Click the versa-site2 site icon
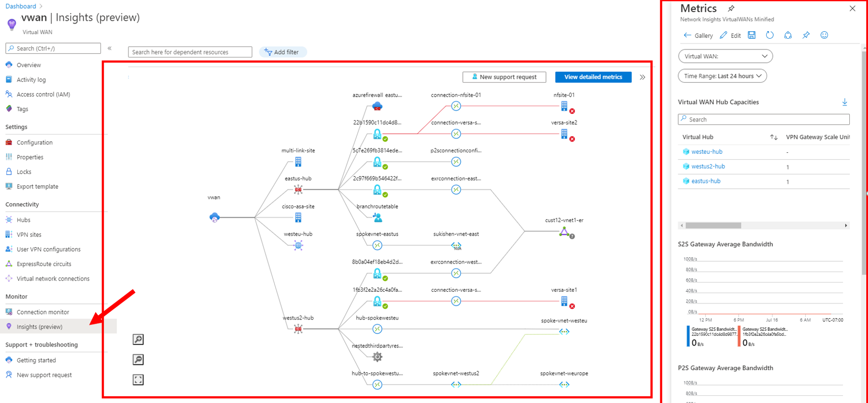Screen dimensions: 868x403 coord(564,134)
